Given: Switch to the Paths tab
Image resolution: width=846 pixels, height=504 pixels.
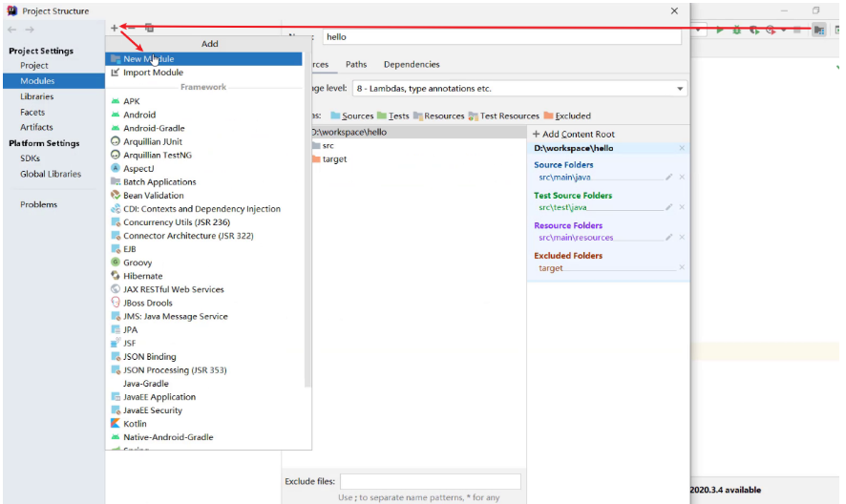Looking at the screenshot, I should click(x=356, y=64).
